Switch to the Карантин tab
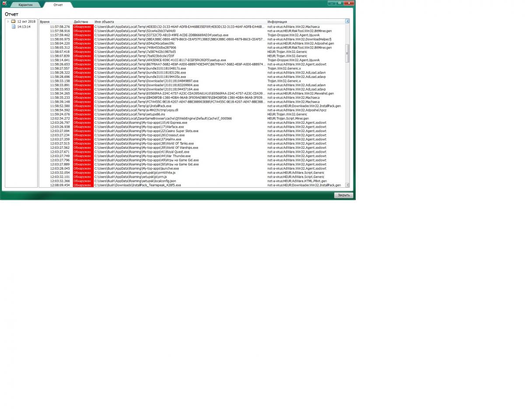Image resolution: width=525 pixels, height=420 pixels. [x=25, y=5]
